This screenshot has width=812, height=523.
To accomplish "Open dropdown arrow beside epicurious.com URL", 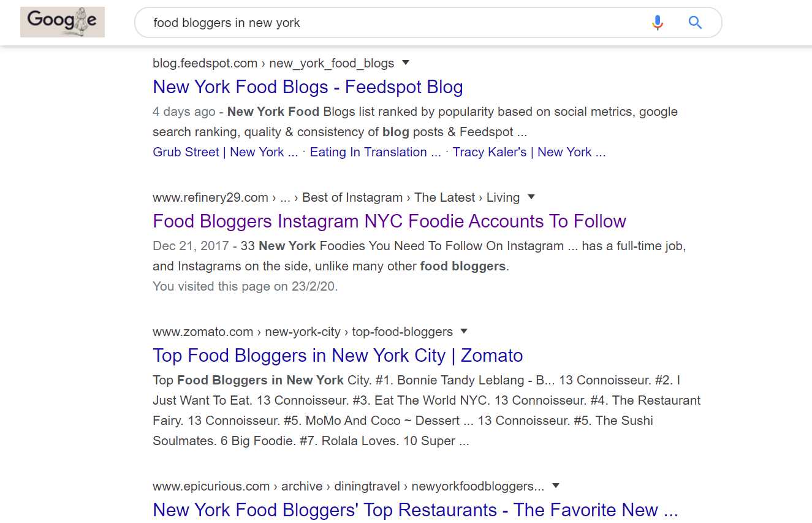I will pos(556,486).
